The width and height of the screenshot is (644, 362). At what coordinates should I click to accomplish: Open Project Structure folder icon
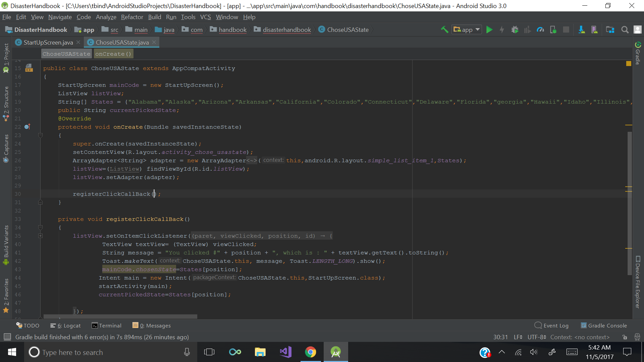coord(610,29)
